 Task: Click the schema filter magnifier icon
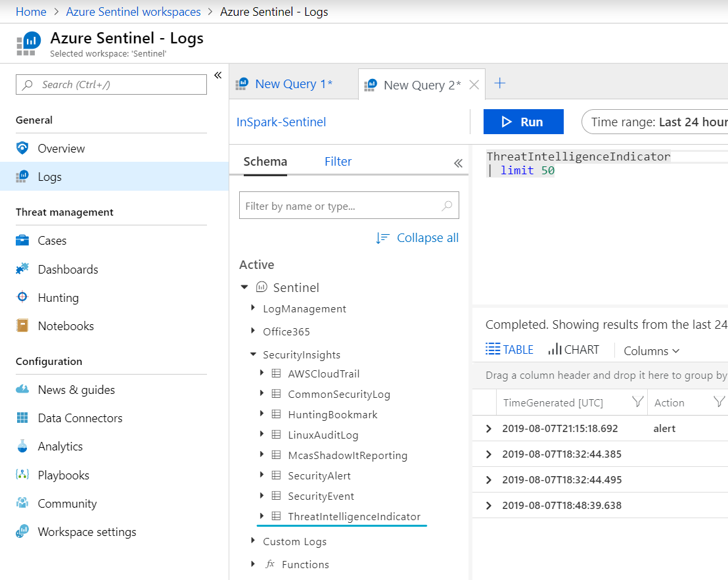[x=447, y=205]
